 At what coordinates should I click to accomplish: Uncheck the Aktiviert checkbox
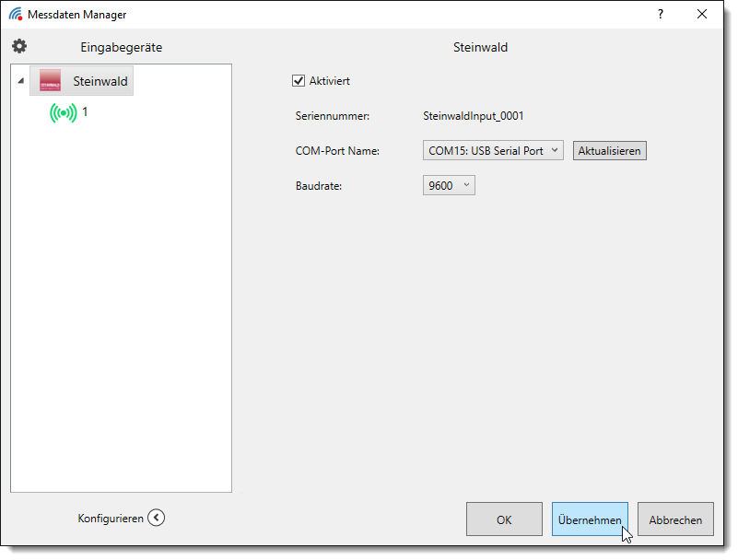299,80
